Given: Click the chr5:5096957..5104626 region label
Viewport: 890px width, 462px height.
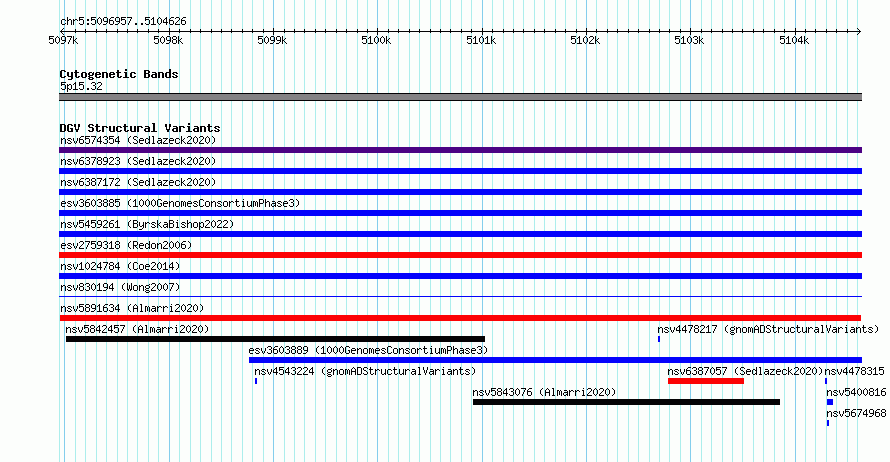Looking at the screenshot, I should click(x=123, y=22).
